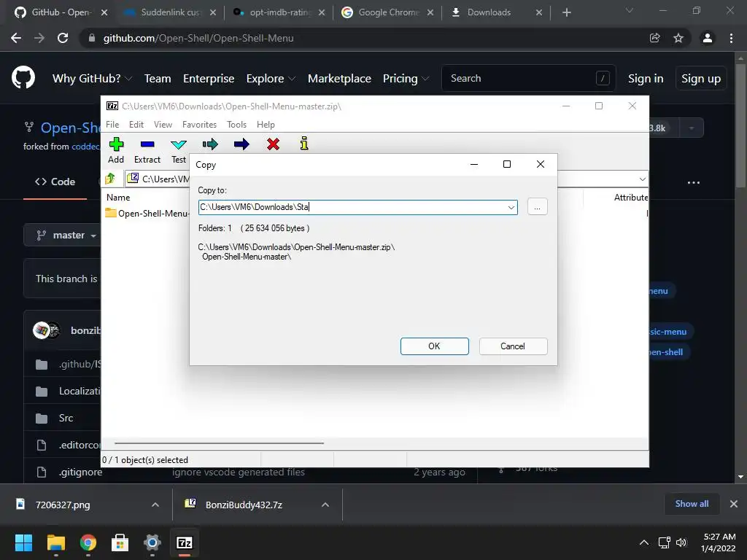Viewport: 747px width, 560px height.
Task: Click the Test checkmark icon in 7-Zip
Action: coord(179,144)
